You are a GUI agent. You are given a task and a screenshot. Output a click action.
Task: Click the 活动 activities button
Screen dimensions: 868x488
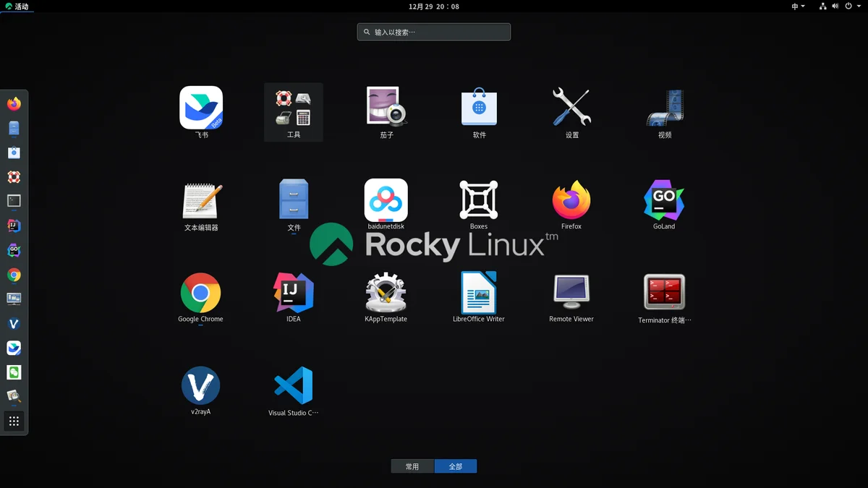point(17,7)
